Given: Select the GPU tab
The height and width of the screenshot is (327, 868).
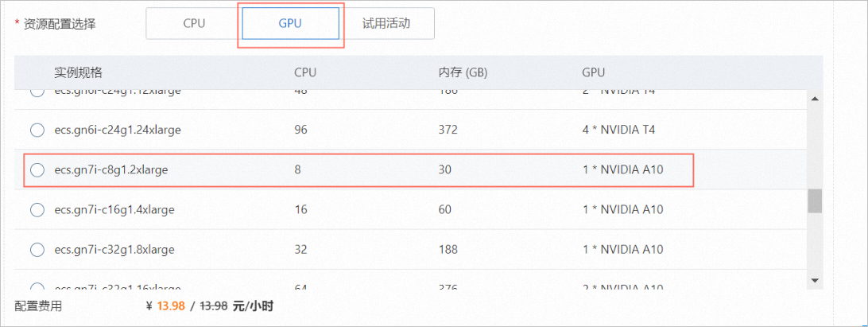Looking at the screenshot, I should [290, 24].
